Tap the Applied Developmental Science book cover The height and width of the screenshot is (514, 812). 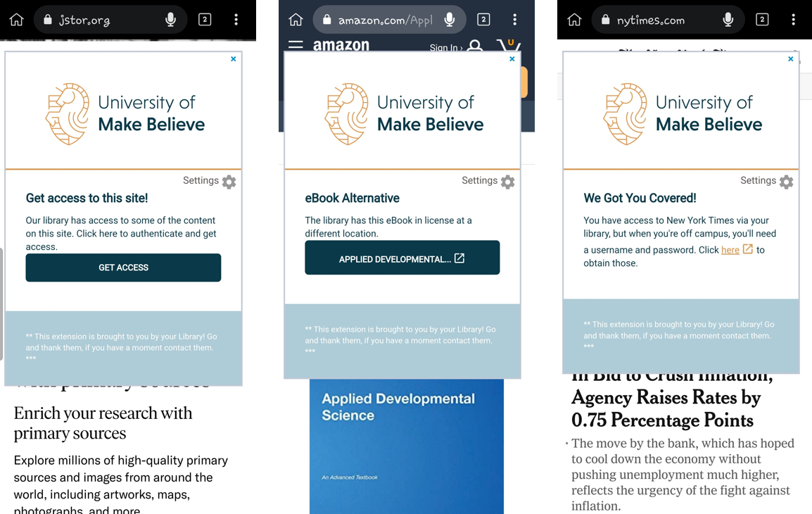407,446
